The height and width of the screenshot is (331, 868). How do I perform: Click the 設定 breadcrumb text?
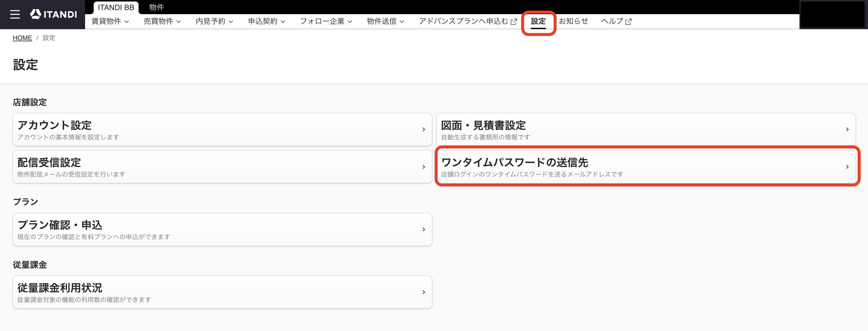coord(49,38)
